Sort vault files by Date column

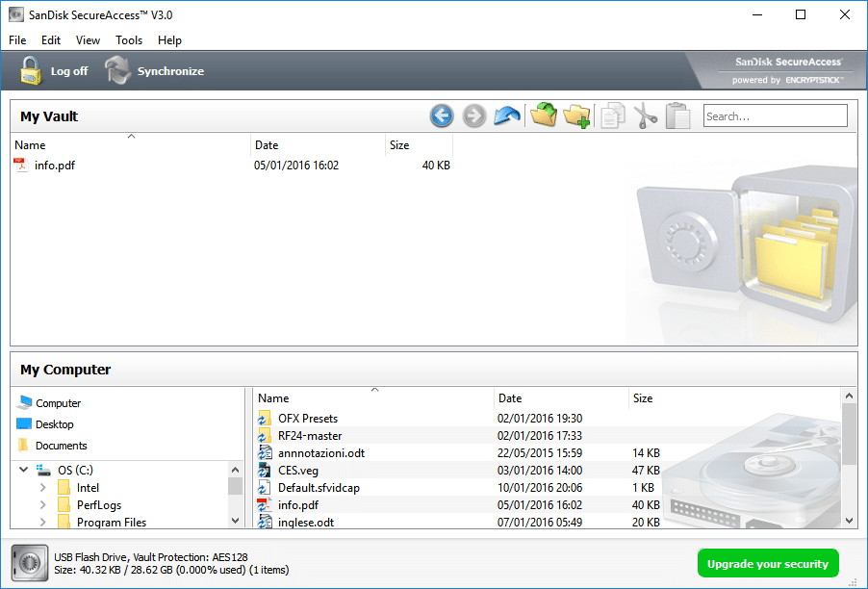pyautogui.click(x=318, y=145)
